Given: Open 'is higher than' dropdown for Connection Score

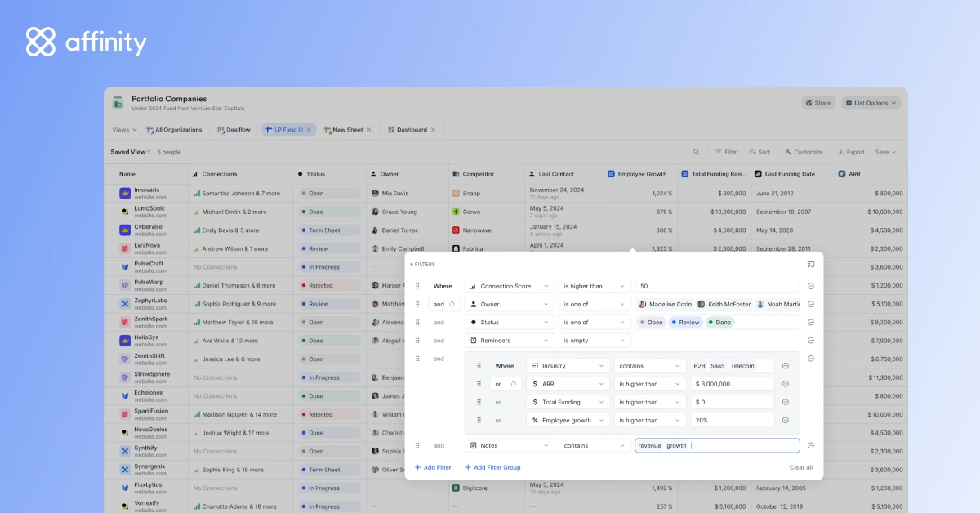Looking at the screenshot, I should [595, 286].
